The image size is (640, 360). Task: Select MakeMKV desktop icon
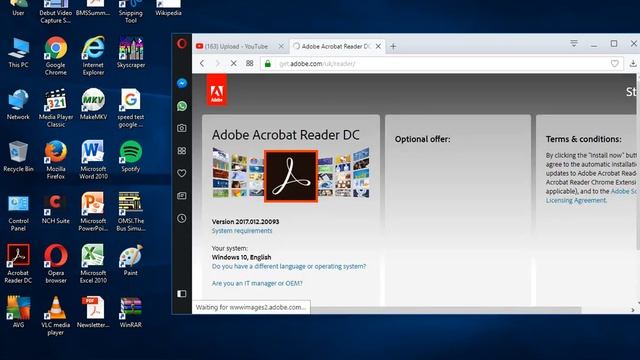tap(93, 105)
